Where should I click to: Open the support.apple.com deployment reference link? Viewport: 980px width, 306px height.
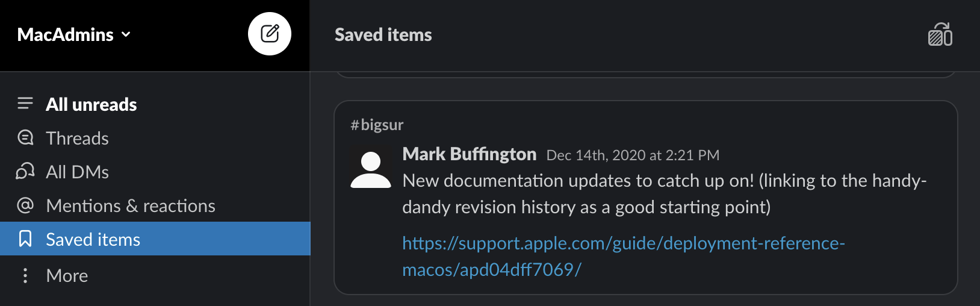click(x=623, y=243)
